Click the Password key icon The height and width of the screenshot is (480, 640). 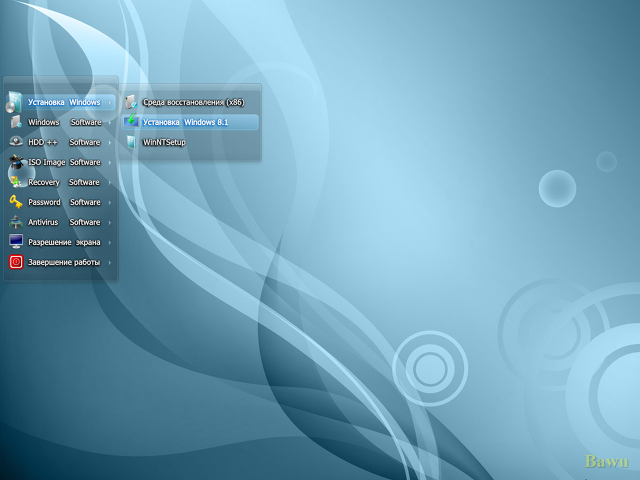point(16,202)
